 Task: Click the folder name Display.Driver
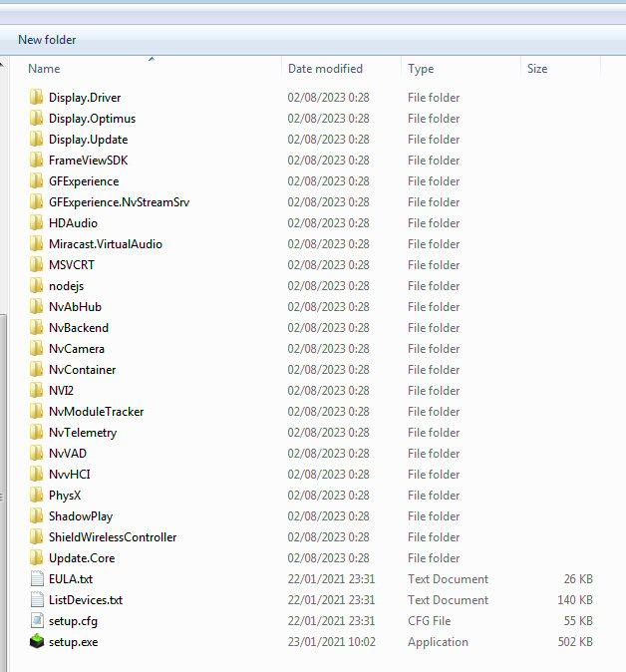point(85,98)
